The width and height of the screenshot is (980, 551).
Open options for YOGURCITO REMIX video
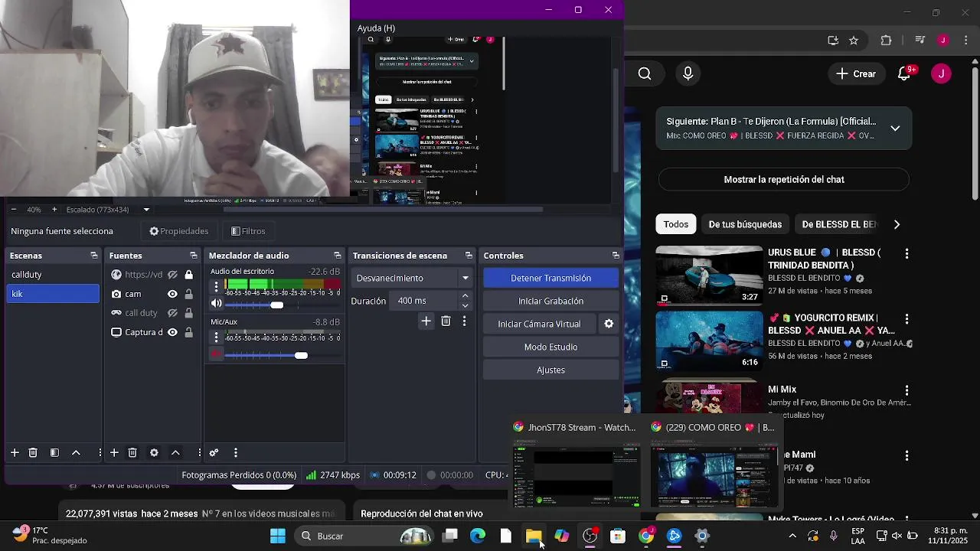click(907, 318)
